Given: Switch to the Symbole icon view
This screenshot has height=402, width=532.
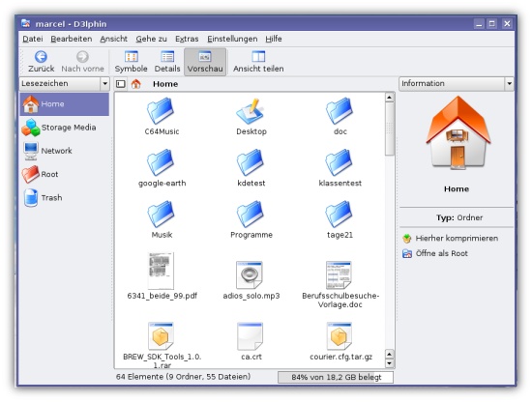Looking at the screenshot, I should [x=131, y=62].
